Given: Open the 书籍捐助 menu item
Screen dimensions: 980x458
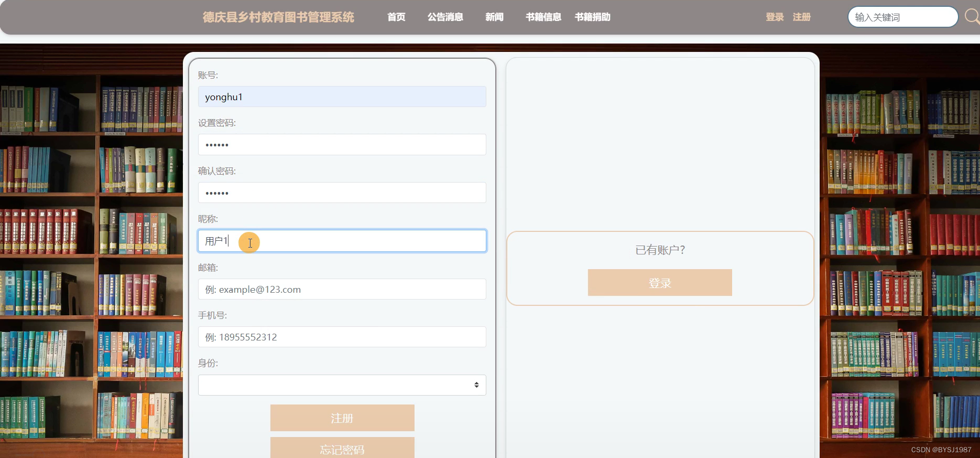Looking at the screenshot, I should tap(593, 17).
